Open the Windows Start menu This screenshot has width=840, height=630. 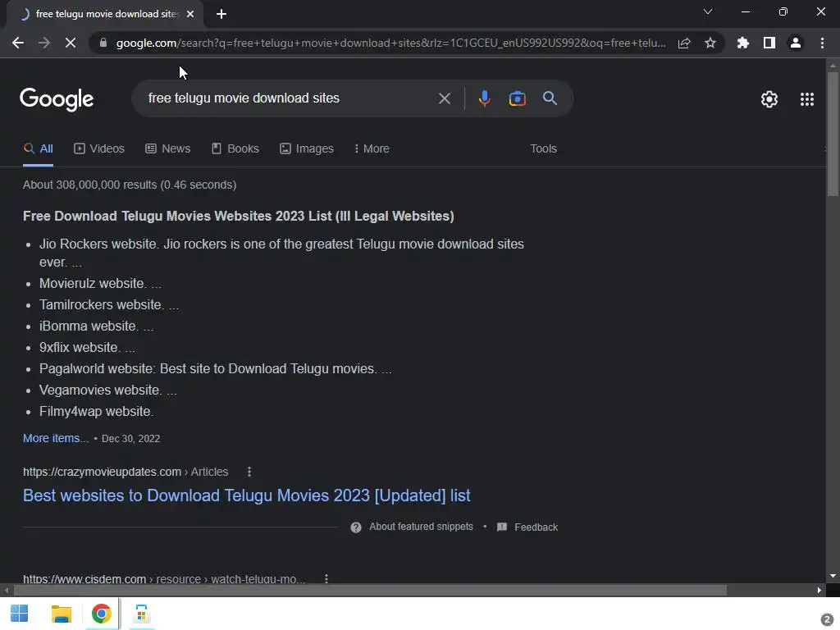point(20,614)
